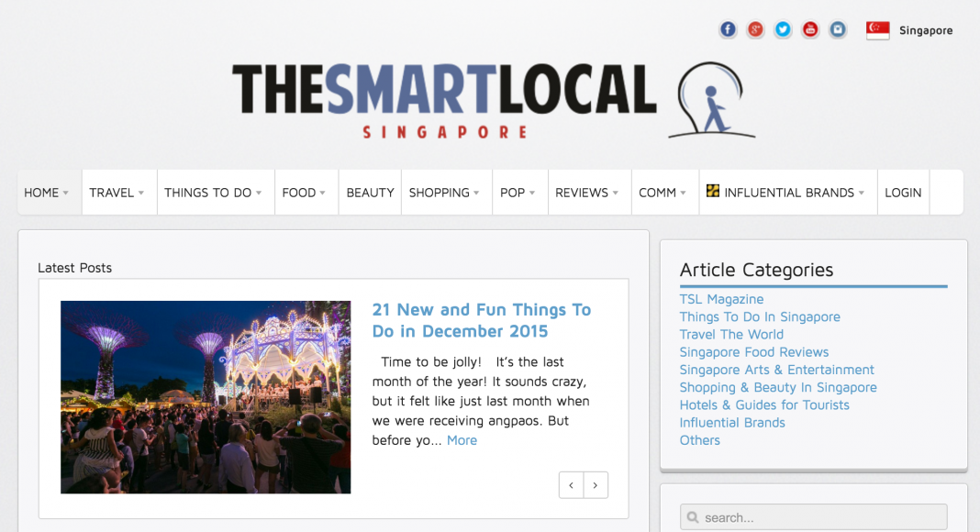Go to previous latest post slide
The height and width of the screenshot is (532, 980).
[x=572, y=485]
